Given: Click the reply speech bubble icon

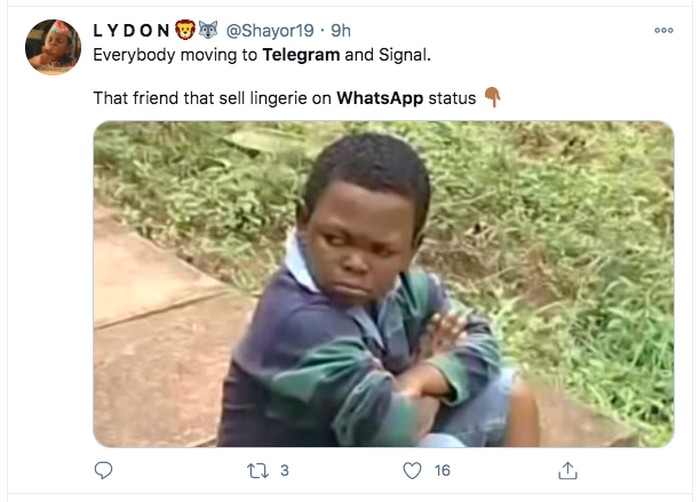Looking at the screenshot, I should click(x=103, y=470).
